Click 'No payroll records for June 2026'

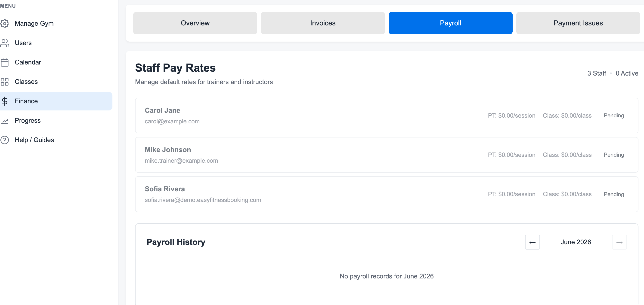point(387,276)
